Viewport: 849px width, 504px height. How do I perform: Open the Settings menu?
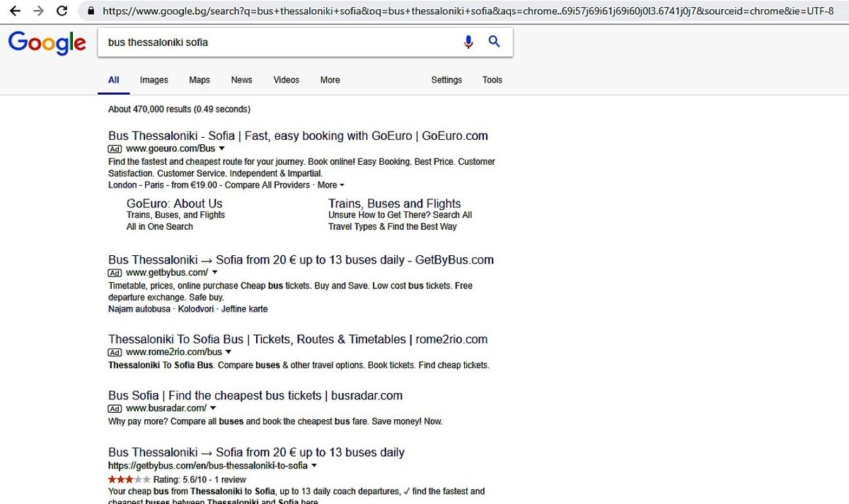[x=446, y=80]
